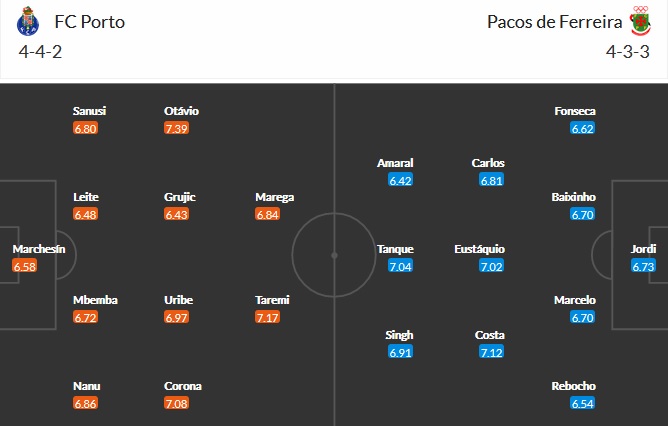The width and height of the screenshot is (668, 426).
Task: Select player Uribe
Action: [181, 300]
